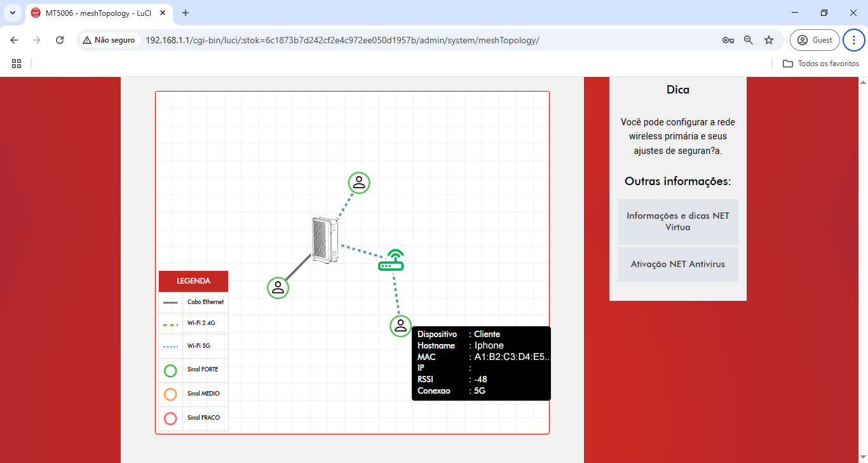Open a new browser tab
Image resolution: width=868 pixels, height=463 pixels.
186,13
